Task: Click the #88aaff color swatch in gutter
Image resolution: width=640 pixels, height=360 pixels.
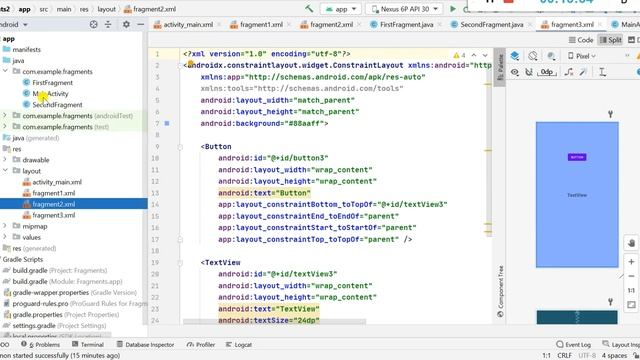Action: 167,123
